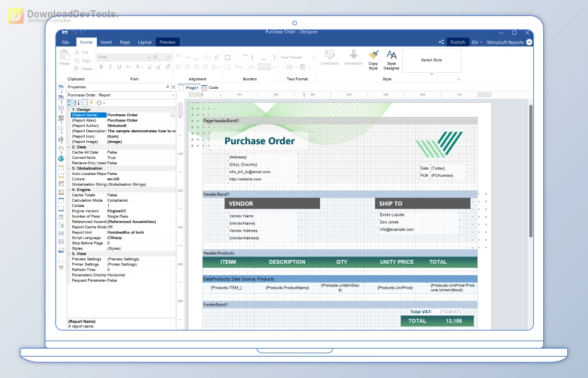Expand the Select Style gallery arrow
This screenshot has width=588, height=378.
click(x=432, y=74)
